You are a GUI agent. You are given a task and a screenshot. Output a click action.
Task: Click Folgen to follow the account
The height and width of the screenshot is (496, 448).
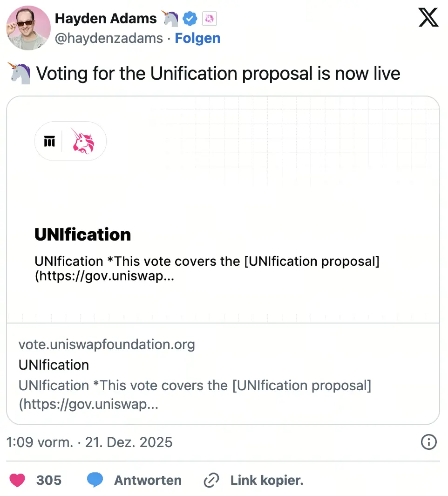(x=197, y=38)
